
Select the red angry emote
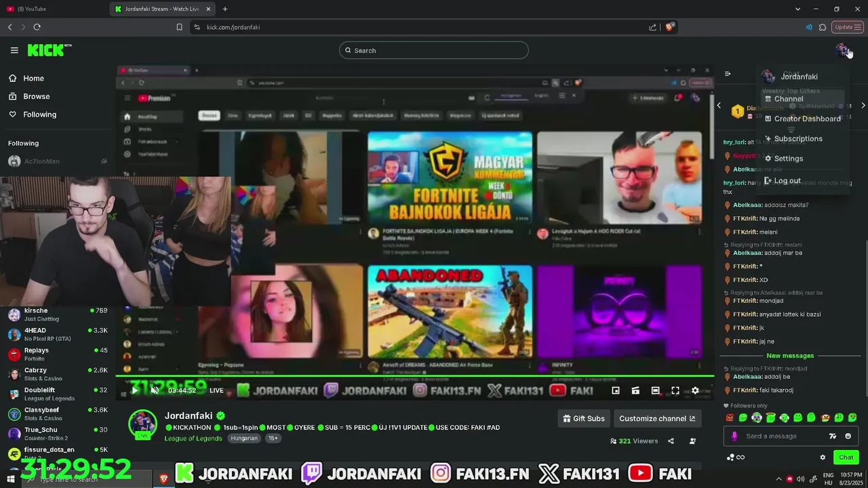point(730,418)
